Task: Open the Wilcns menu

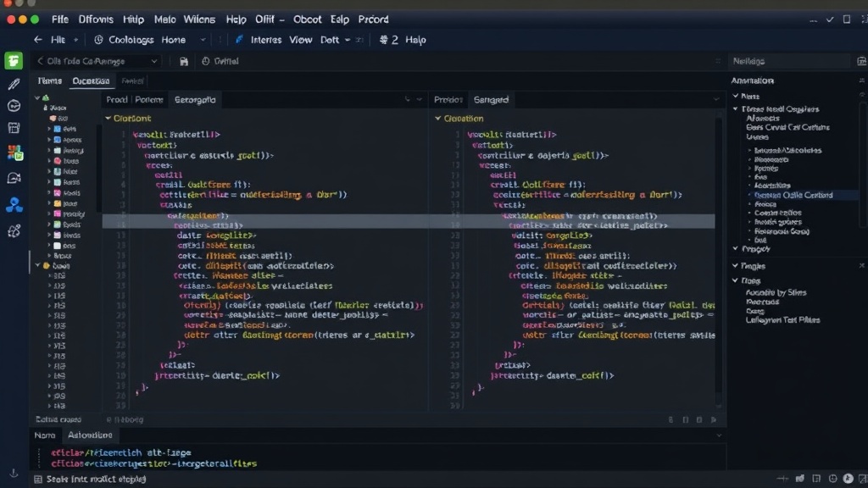Action: click(199, 19)
